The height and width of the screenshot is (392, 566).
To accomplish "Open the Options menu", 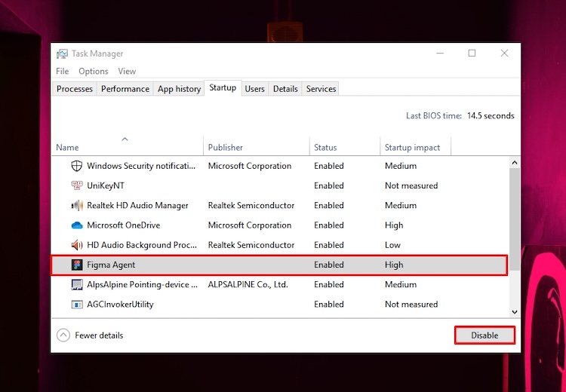I will pos(94,71).
